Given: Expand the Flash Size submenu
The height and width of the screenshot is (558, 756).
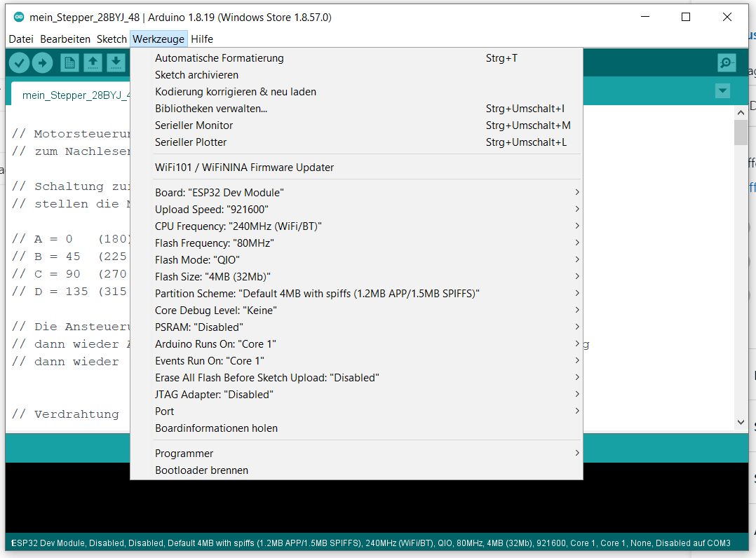Looking at the screenshot, I should (356, 277).
